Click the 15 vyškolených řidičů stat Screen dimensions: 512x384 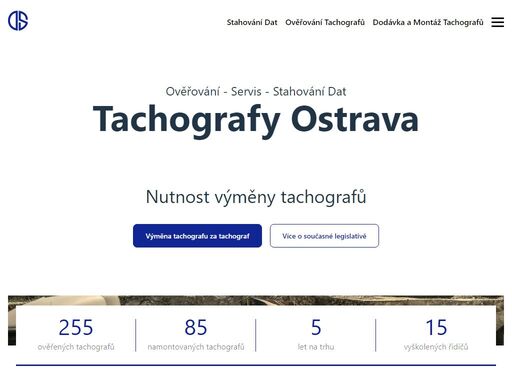click(x=436, y=335)
